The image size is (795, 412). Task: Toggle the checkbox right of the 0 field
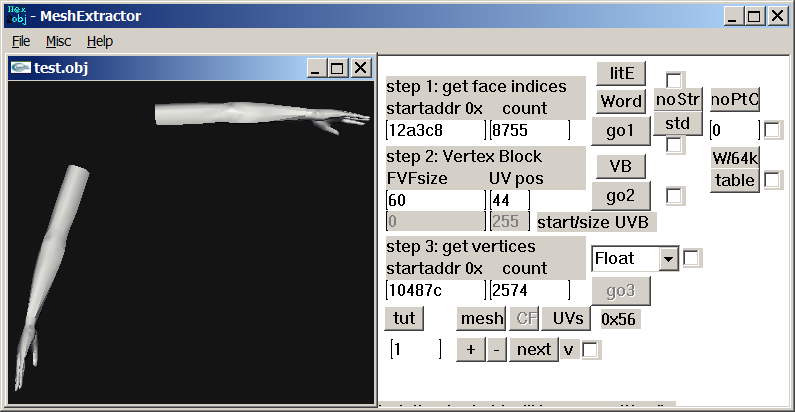772,130
